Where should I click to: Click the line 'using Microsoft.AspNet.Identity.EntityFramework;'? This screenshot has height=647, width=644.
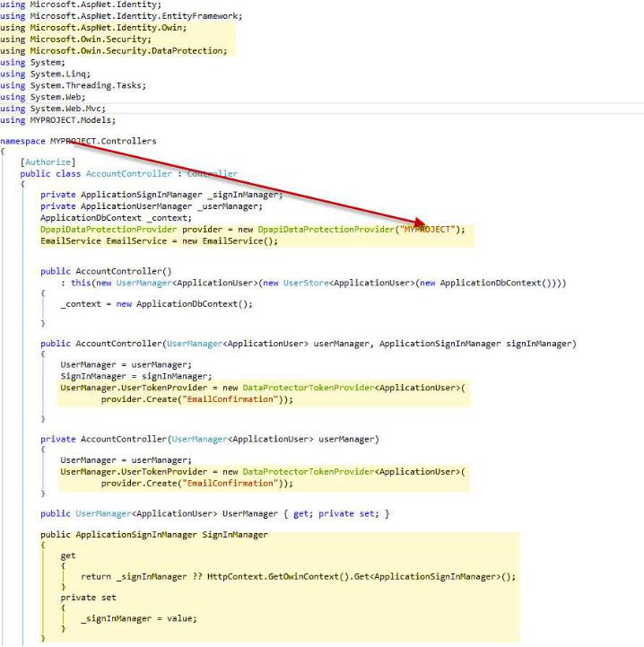point(121,16)
